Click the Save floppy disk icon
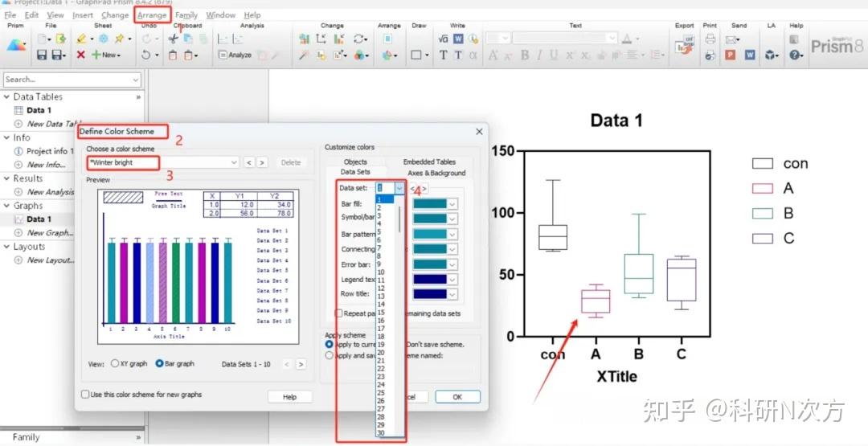The width and height of the screenshot is (868, 446). click(42, 55)
